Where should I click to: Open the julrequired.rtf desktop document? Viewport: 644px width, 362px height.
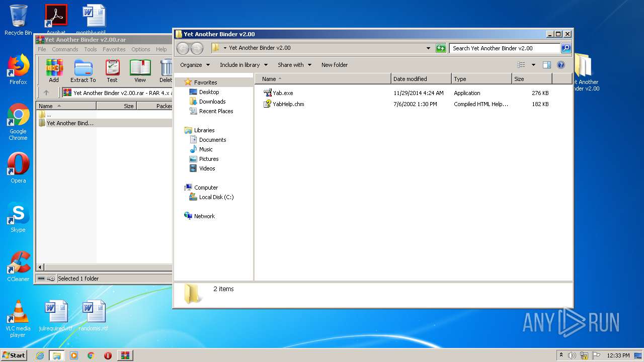(x=55, y=316)
